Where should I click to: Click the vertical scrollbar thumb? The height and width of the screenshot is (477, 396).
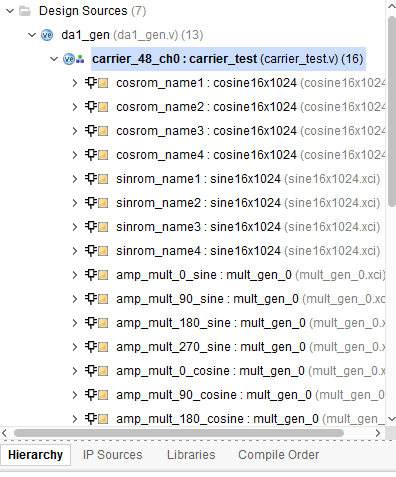pyautogui.click(x=392, y=112)
